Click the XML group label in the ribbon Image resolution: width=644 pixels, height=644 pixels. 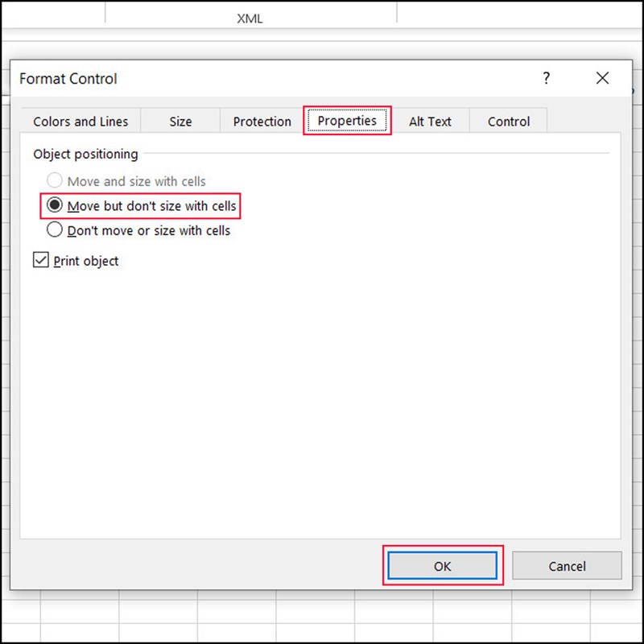pyautogui.click(x=250, y=18)
